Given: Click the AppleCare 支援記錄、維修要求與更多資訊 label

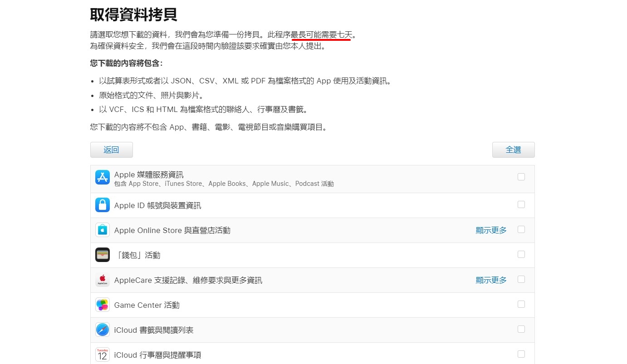Looking at the screenshot, I should pyautogui.click(x=188, y=280).
